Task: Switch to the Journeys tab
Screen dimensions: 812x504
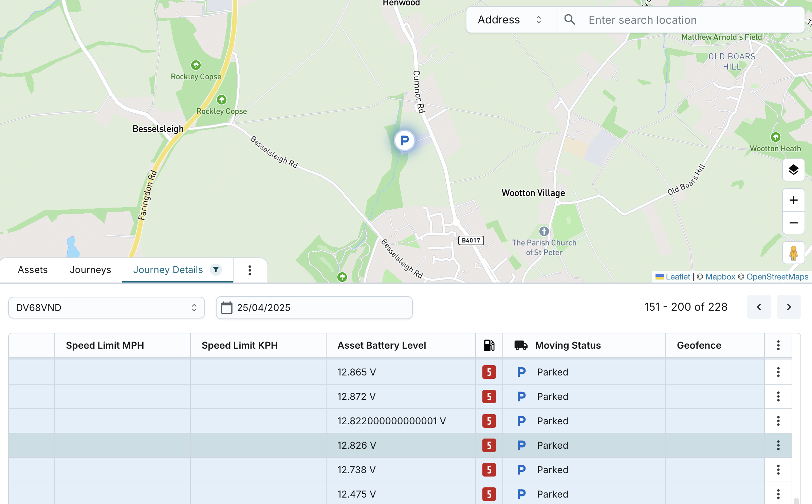Action: coord(90,270)
